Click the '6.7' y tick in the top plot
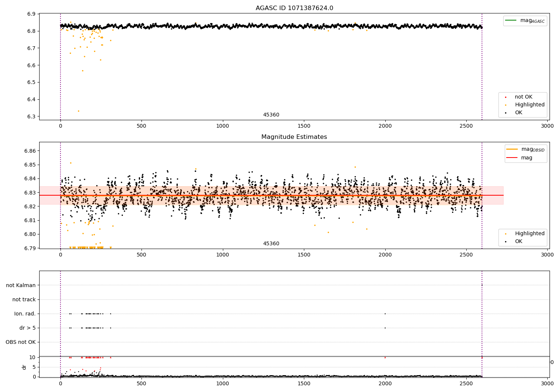 32,48
